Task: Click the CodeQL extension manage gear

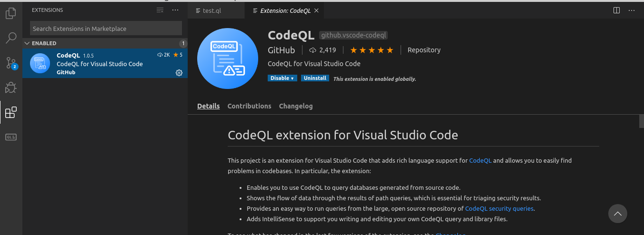Action: [179, 73]
